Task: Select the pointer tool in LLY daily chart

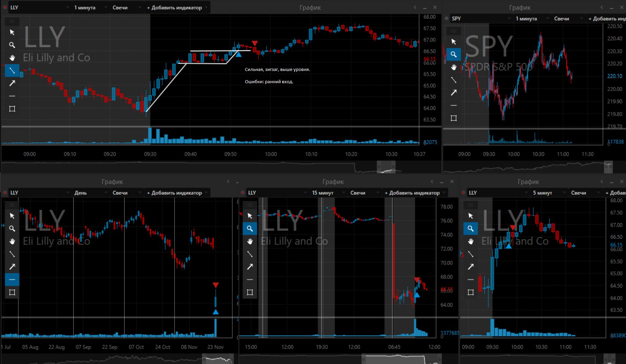Action: pyautogui.click(x=12, y=216)
